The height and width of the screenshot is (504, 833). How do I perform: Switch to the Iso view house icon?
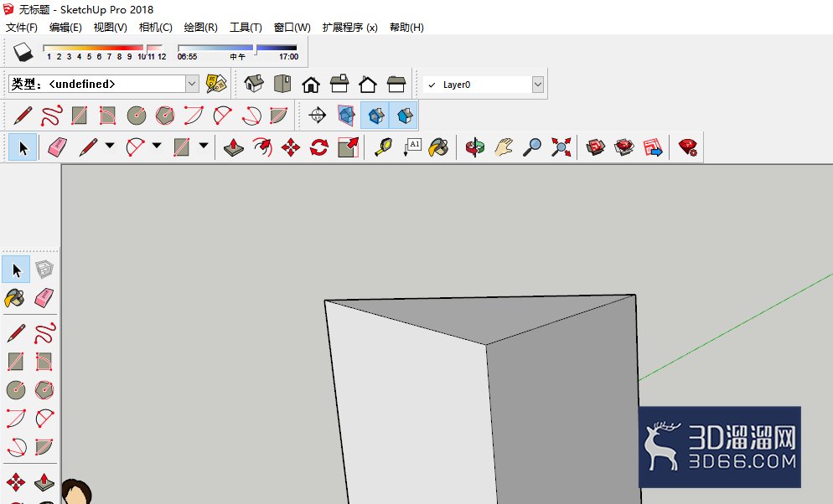(x=254, y=84)
